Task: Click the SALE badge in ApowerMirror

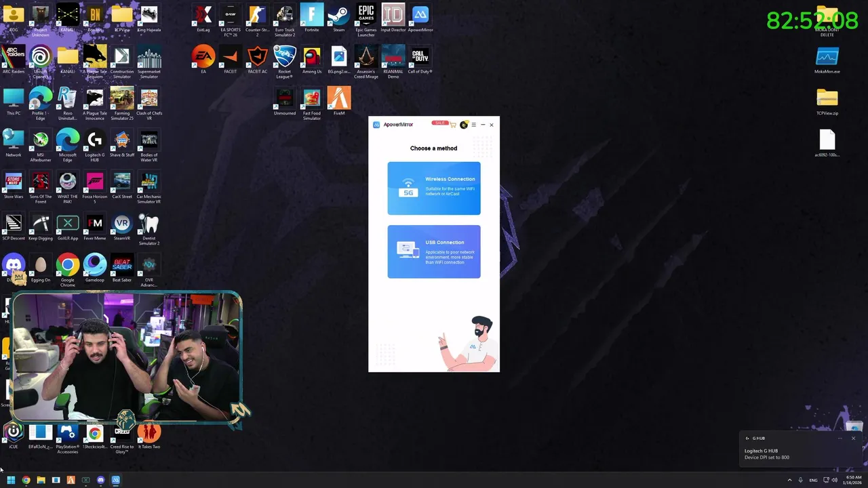Action: pyautogui.click(x=439, y=123)
